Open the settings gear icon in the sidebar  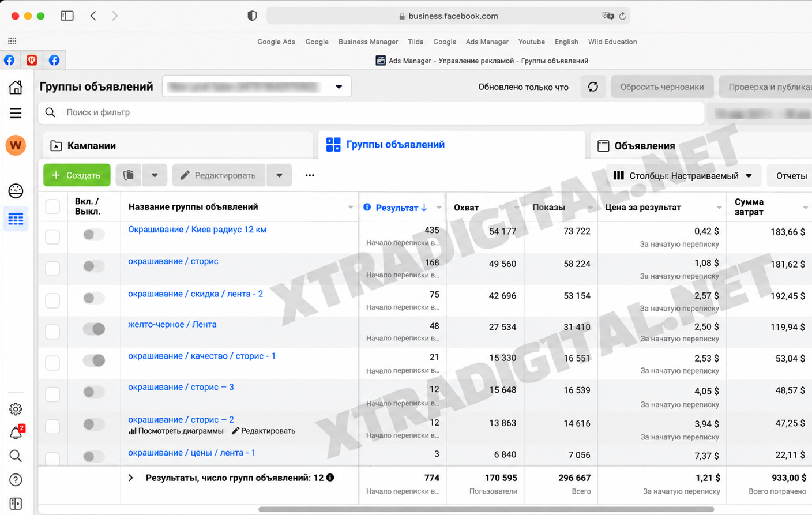pyautogui.click(x=16, y=409)
